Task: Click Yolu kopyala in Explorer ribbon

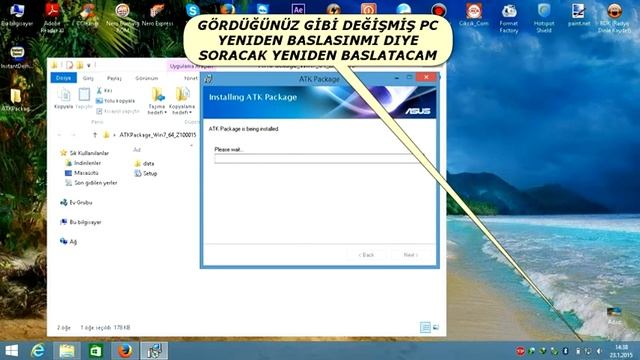Action: point(116,101)
